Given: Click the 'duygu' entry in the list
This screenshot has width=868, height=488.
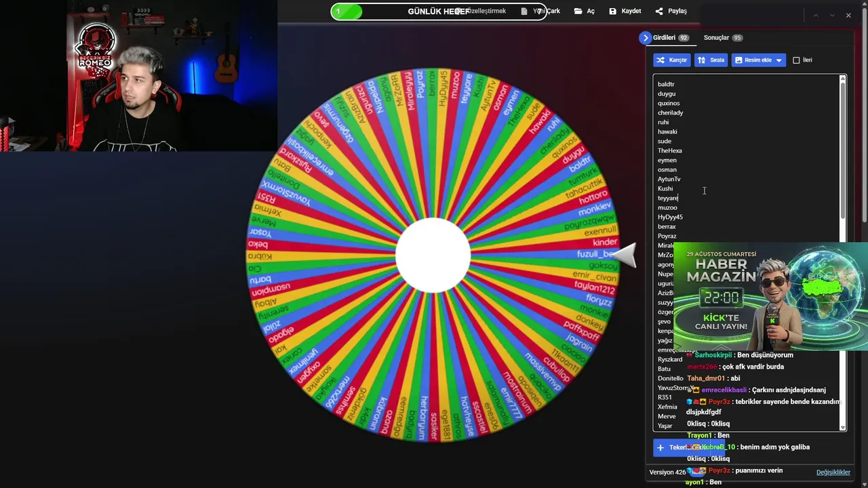Looking at the screenshot, I should pyautogui.click(x=667, y=94).
